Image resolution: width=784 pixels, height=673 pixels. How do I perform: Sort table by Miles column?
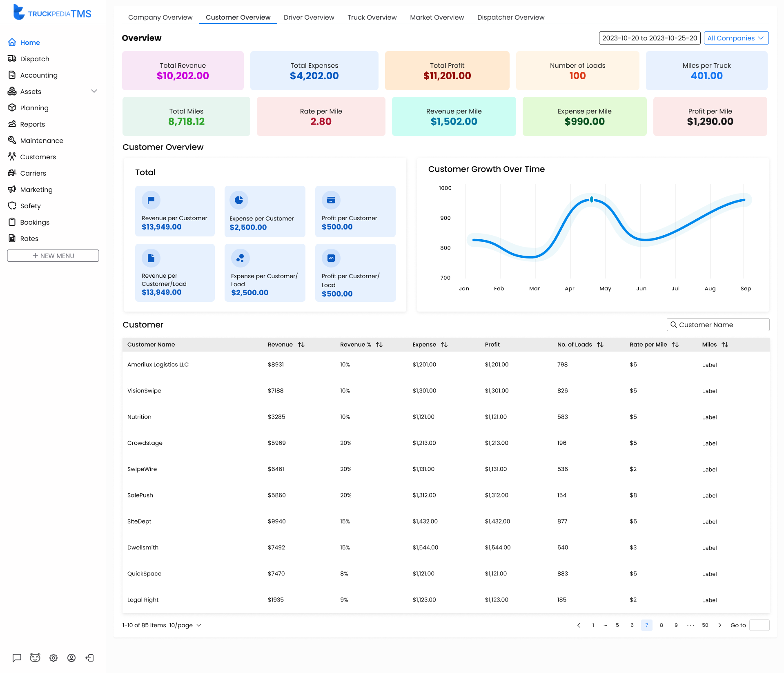coord(725,345)
